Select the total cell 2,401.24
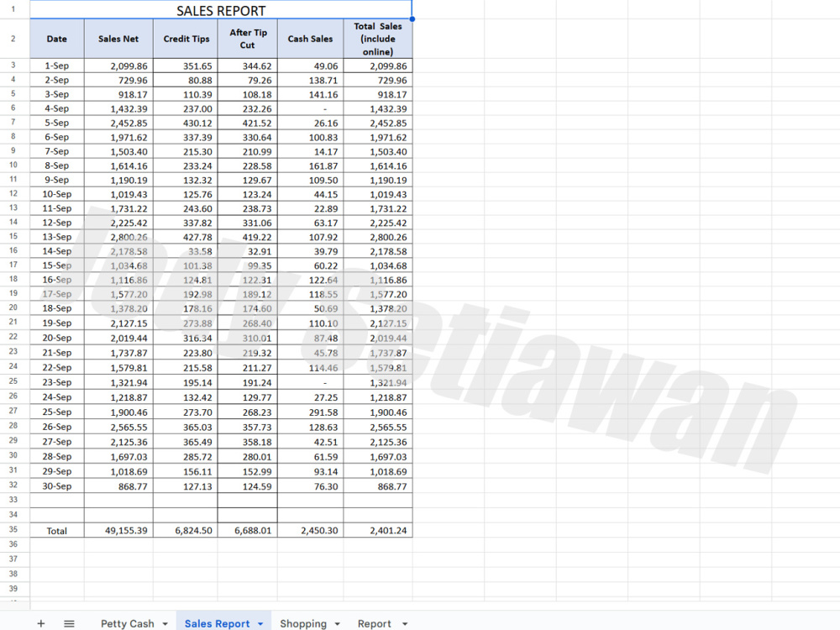This screenshot has width=840, height=630. (x=378, y=531)
